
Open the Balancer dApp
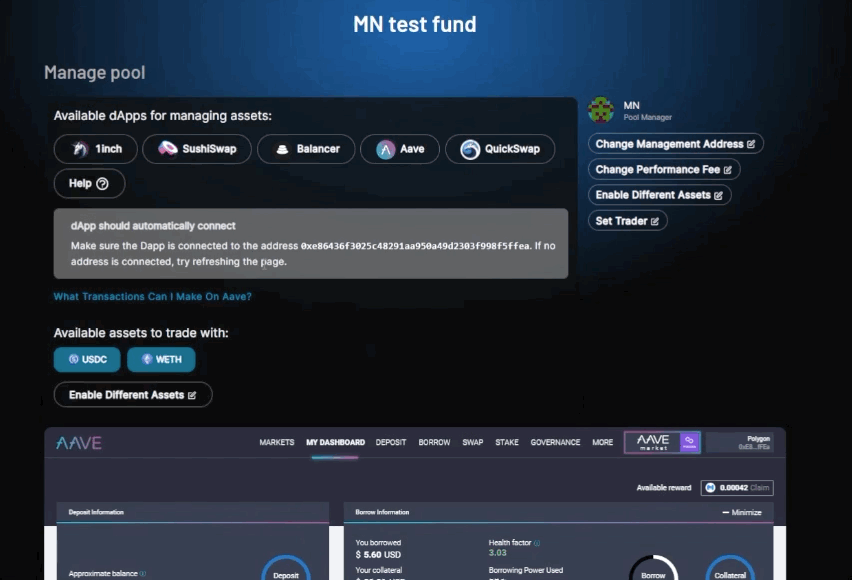[x=306, y=149]
